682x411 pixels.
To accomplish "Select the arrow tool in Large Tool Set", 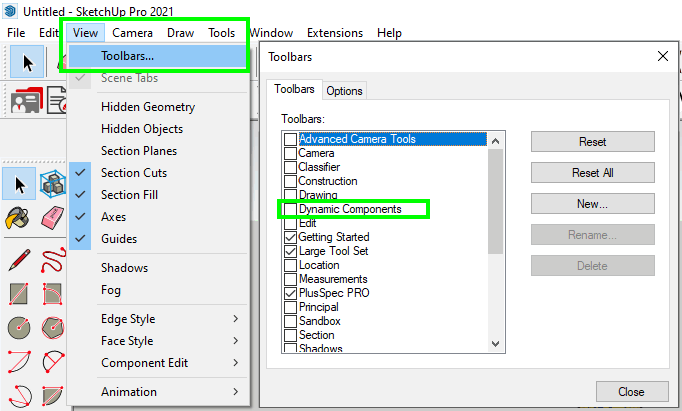I will coord(19,184).
